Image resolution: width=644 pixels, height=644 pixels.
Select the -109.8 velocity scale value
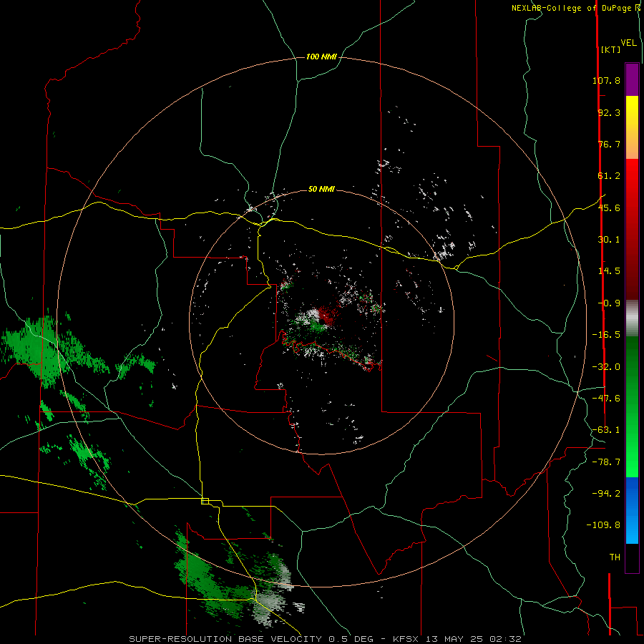(x=603, y=525)
